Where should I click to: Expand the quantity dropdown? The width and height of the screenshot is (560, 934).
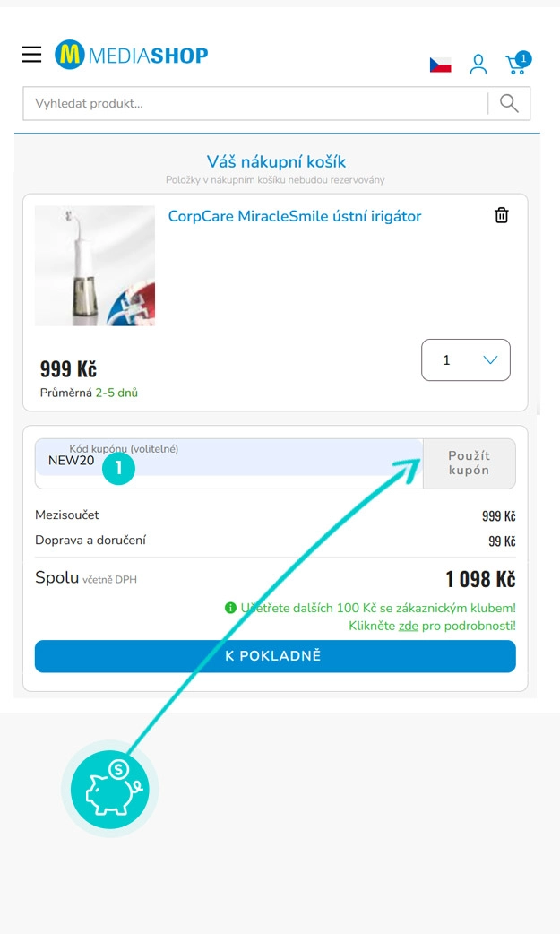pyautogui.click(x=466, y=359)
